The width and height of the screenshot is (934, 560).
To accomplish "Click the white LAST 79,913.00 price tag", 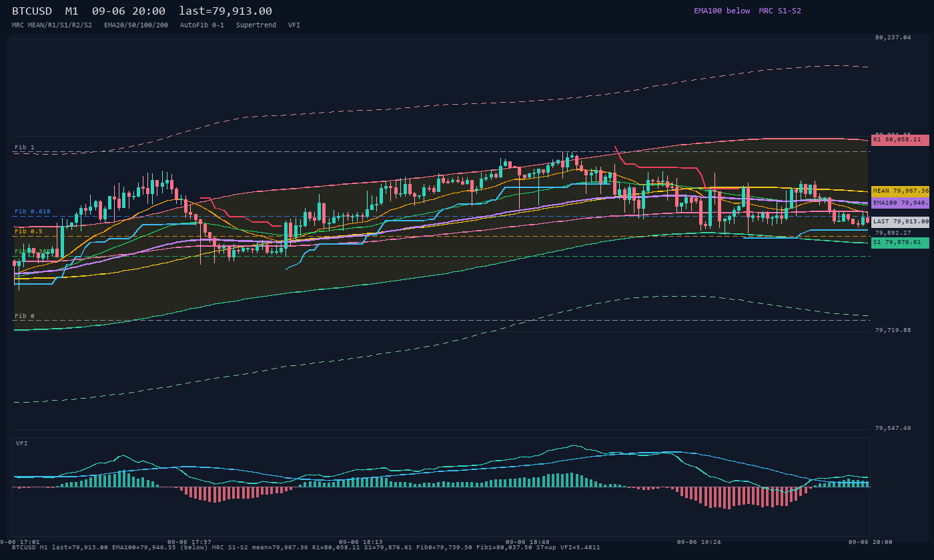I will click(x=900, y=221).
